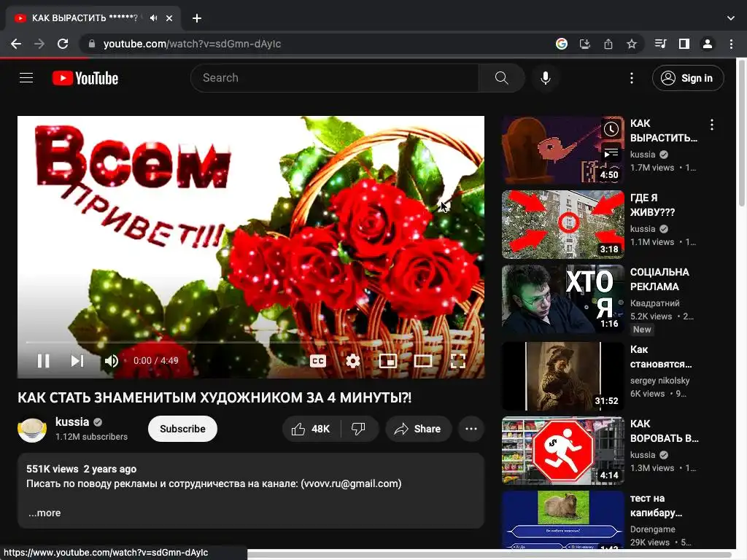The width and height of the screenshot is (747, 560).
Task: Add first suggested video to queue
Action: pos(611,153)
